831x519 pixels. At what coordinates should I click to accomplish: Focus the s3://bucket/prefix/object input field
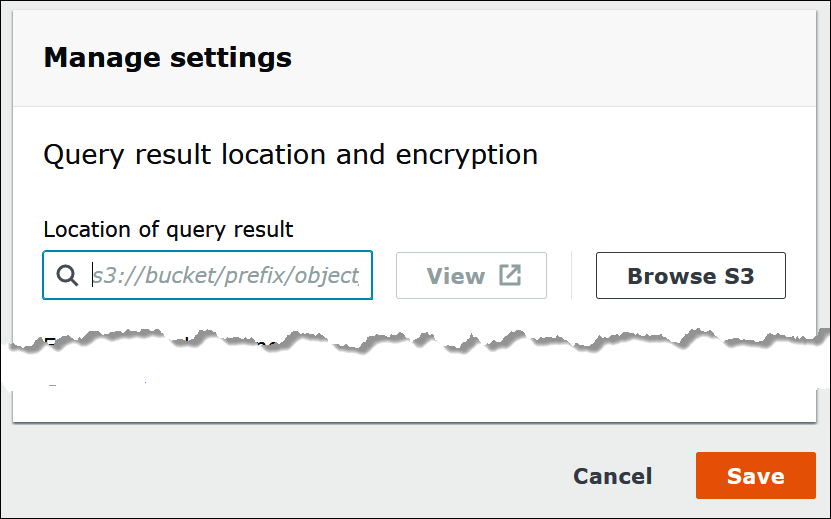[225, 276]
